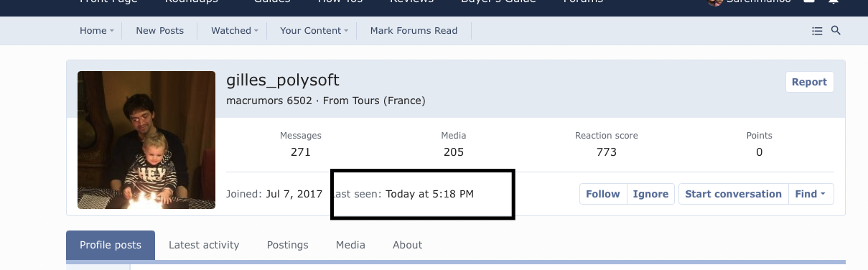Open the Media tab
The width and height of the screenshot is (868, 270).
pos(350,245)
